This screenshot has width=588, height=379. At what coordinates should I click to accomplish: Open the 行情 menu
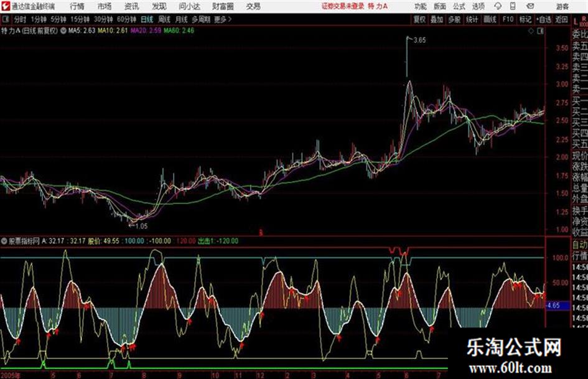coord(77,6)
